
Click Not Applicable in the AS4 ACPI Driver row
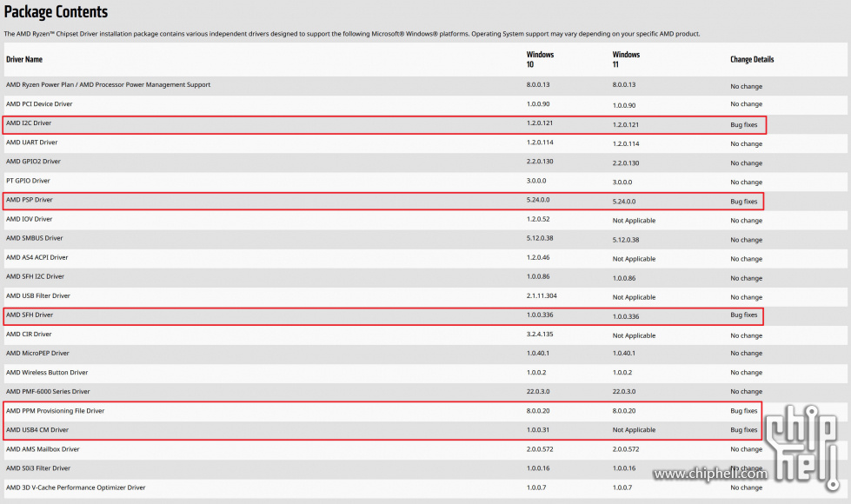[634, 259]
